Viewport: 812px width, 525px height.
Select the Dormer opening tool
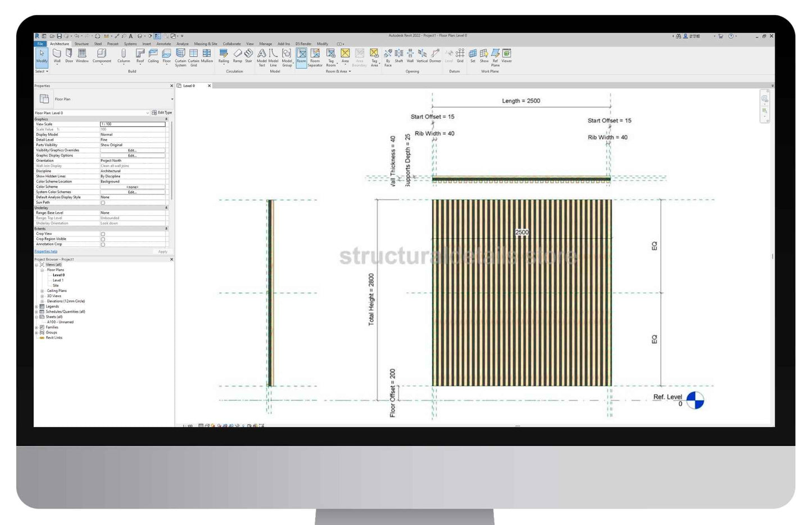tap(435, 55)
